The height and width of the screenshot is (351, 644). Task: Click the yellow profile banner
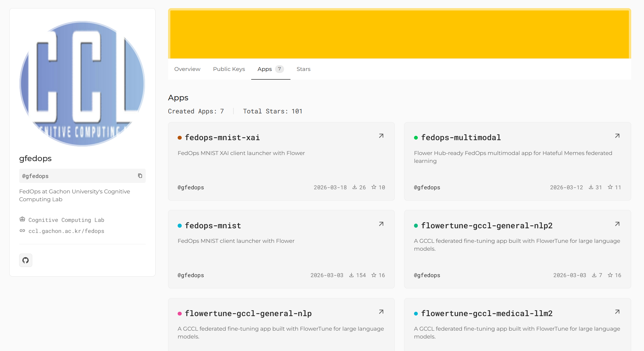pos(399,34)
